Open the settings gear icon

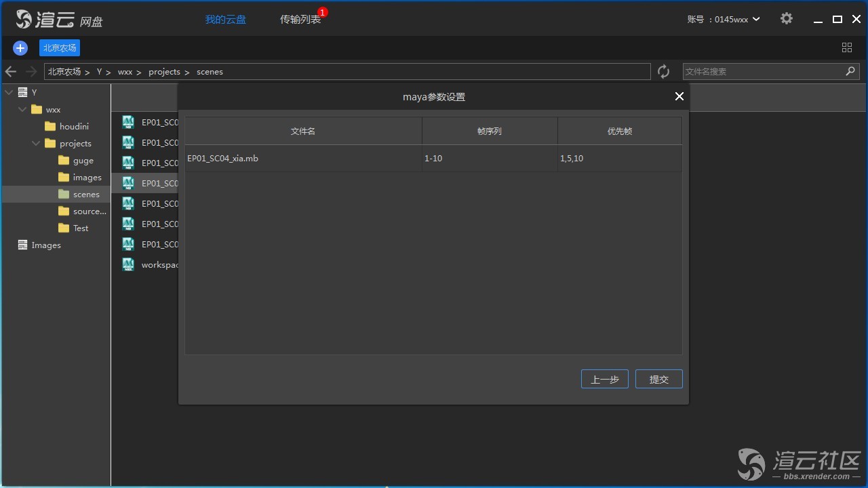pyautogui.click(x=786, y=19)
